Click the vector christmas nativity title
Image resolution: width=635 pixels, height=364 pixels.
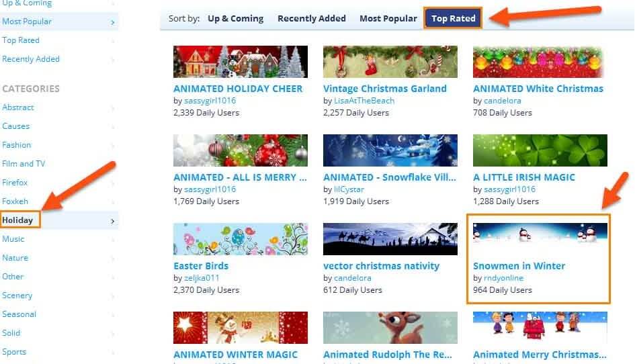pyautogui.click(x=381, y=266)
